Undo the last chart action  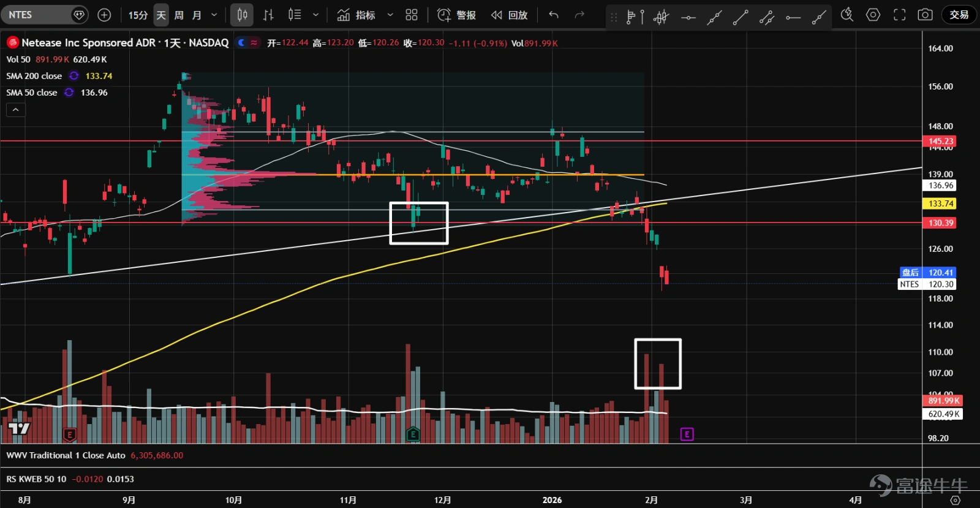[554, 15]
